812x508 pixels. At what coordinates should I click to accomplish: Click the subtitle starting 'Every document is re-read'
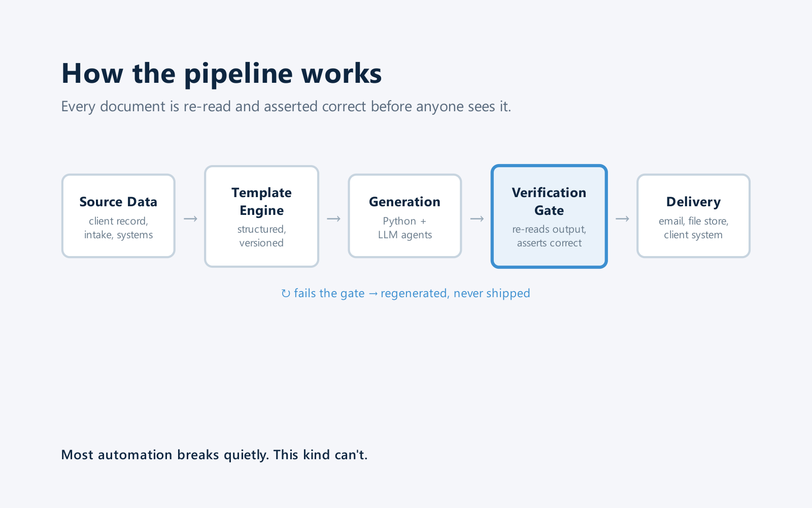pos(286,106)
